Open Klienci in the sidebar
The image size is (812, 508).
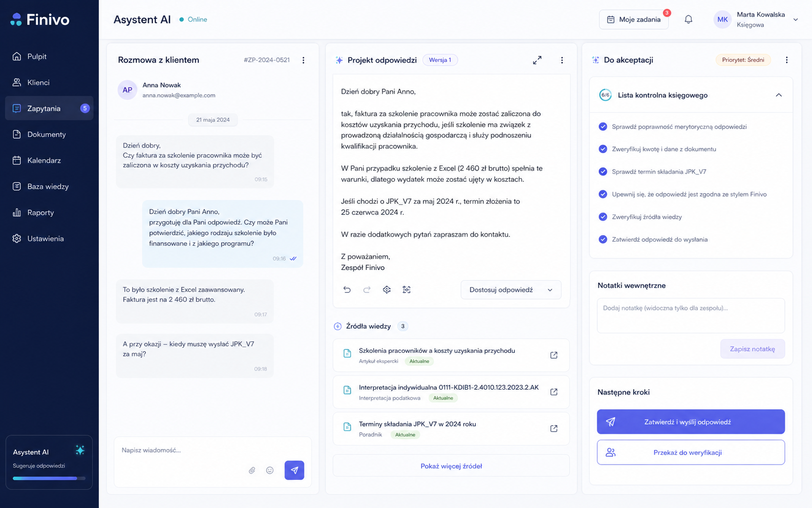pos(49,82)
